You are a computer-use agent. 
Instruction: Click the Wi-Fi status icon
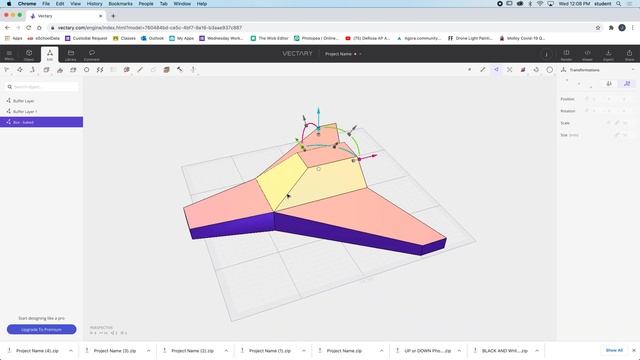point(540,4)
